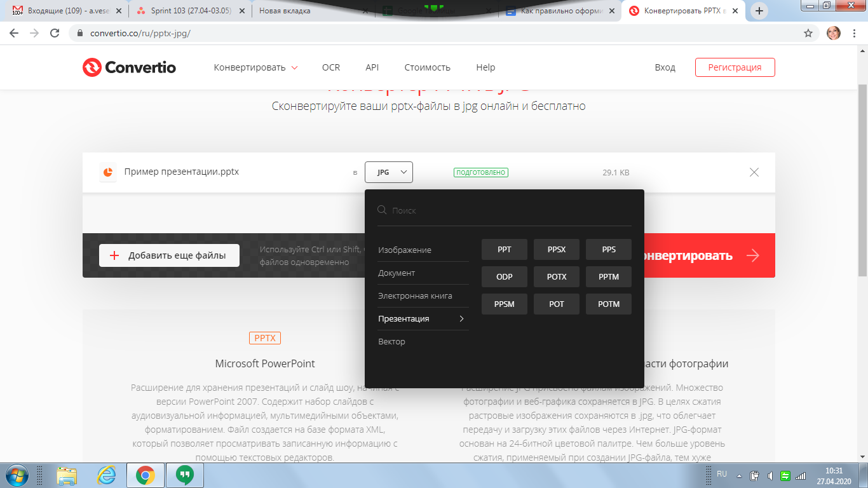Open the Конвертировать navigation dropdown

(255, 67)
